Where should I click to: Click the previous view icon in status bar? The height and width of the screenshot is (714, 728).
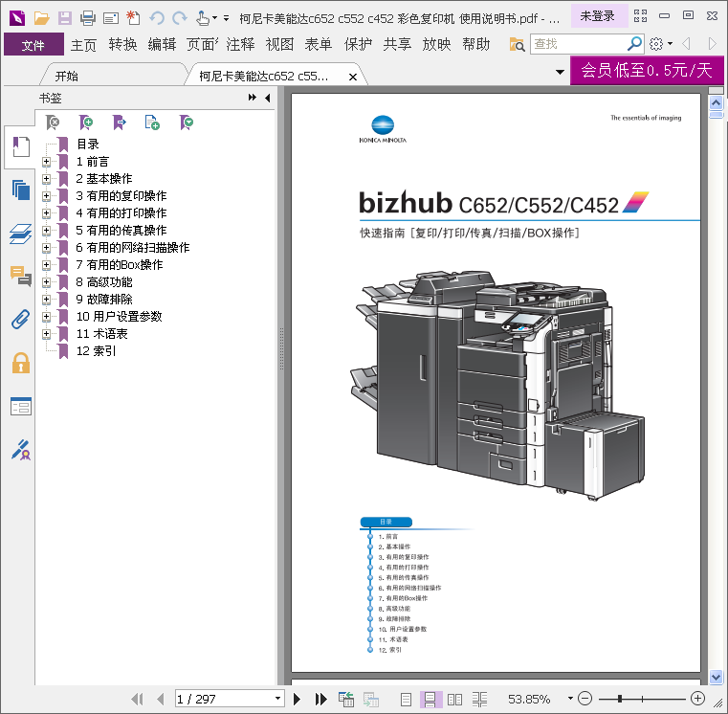click(346, 699)
